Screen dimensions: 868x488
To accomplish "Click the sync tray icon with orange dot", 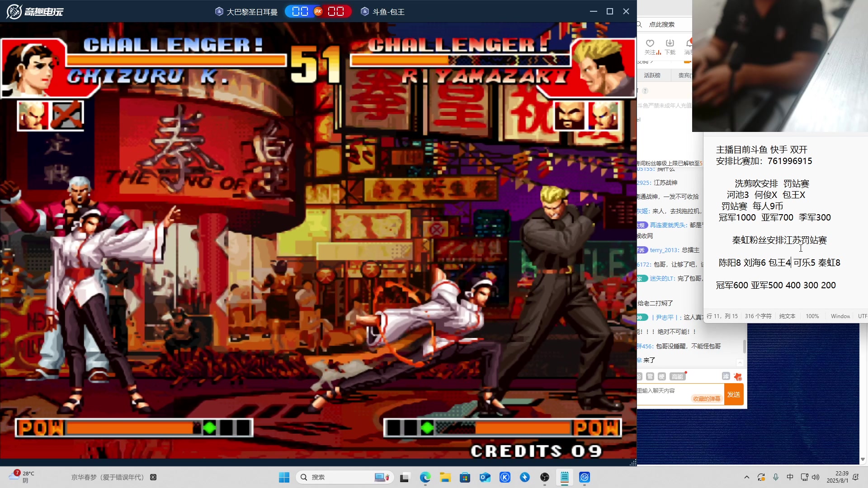I will click(761, 477).
